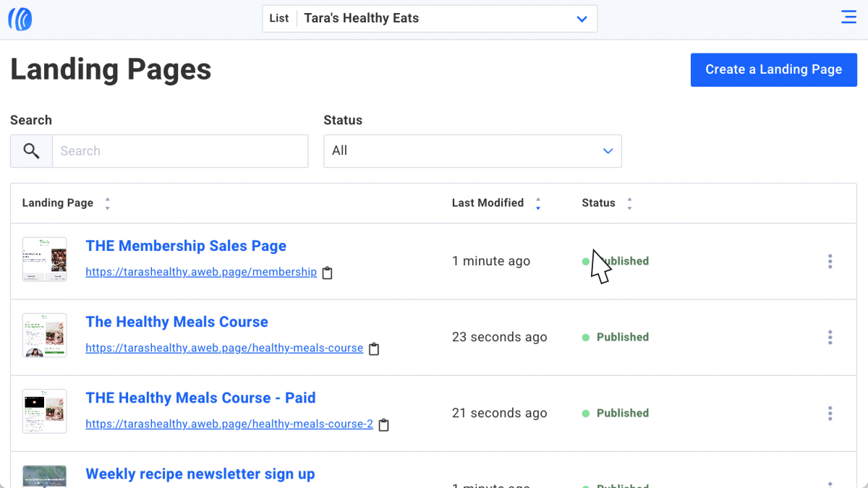Visit the healthy-meals-course page URL
The image size is (868, 488).
(x=224, y=348)
